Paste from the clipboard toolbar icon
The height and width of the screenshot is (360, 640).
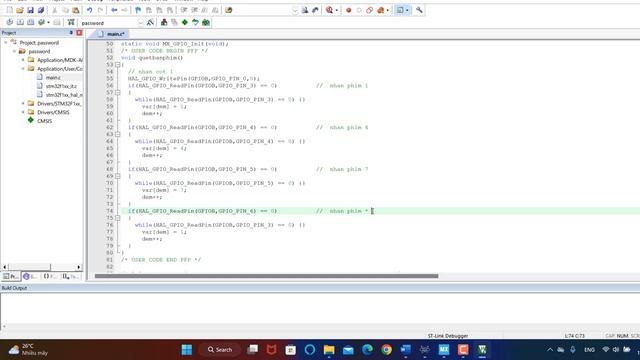pyautogui.click(x=76, y=10)
